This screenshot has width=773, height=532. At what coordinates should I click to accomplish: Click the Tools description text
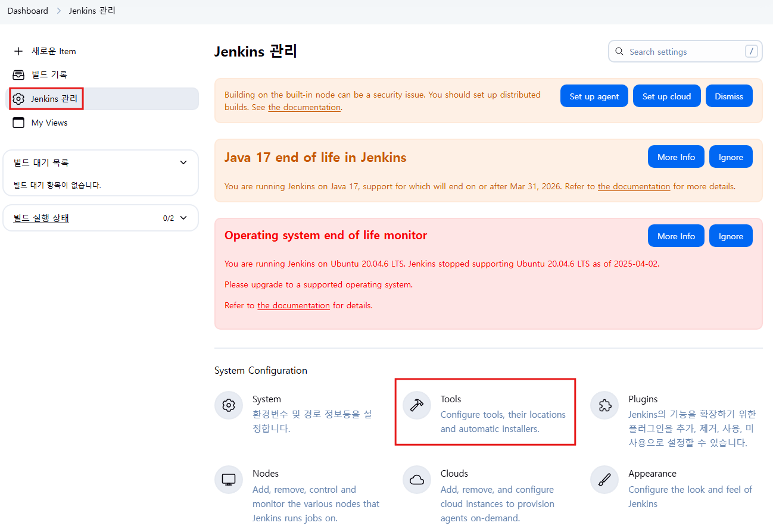coord(503,421)
